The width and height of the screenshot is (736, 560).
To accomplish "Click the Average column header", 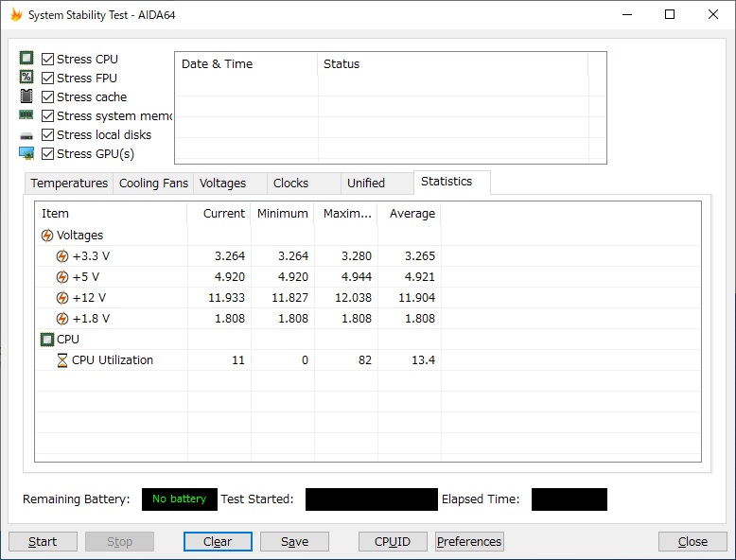I will click(x=409, y=214).
